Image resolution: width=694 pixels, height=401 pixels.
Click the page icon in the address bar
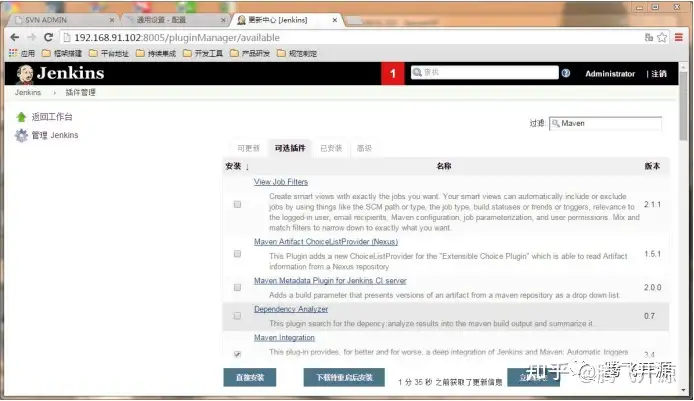(x=67, y=38)
